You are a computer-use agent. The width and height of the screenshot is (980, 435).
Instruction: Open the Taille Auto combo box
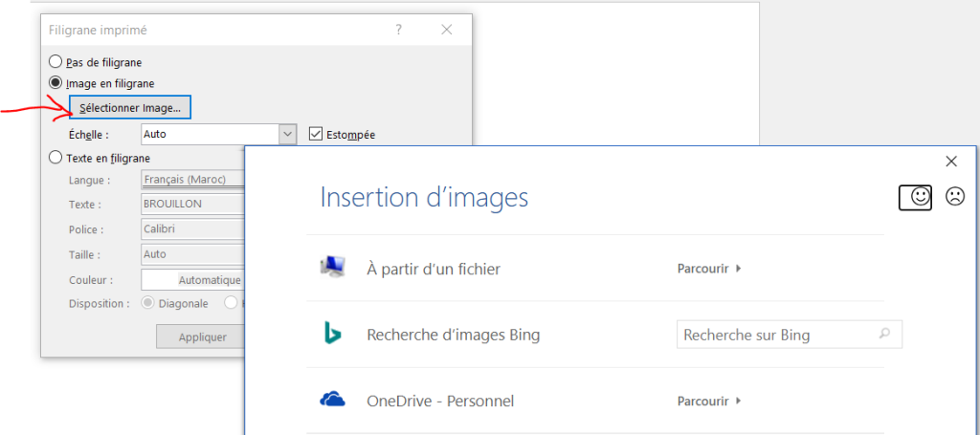pyautogui.click(x=192, y=254)
